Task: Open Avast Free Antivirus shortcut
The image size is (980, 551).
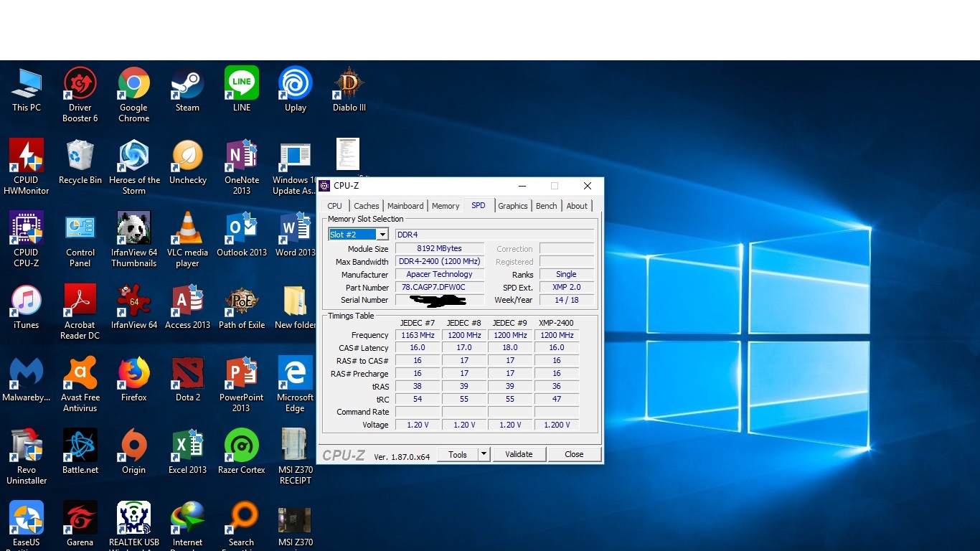Action: click(x=80, y=385)
